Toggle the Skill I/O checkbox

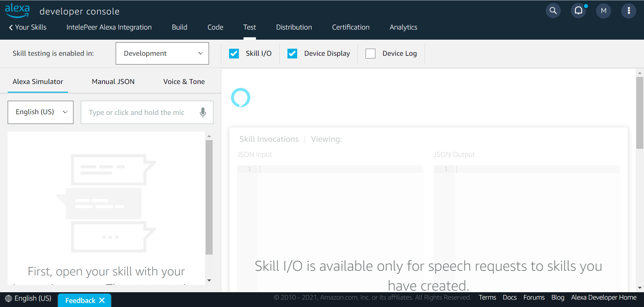point(234,53)
